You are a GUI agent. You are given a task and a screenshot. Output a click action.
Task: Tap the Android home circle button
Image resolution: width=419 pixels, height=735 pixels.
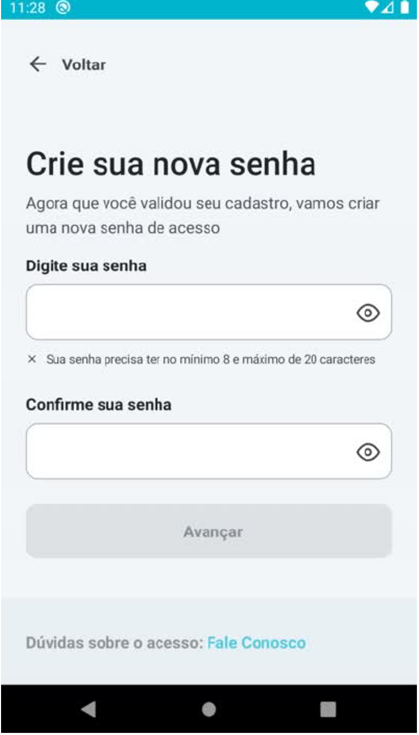[209, 709]
